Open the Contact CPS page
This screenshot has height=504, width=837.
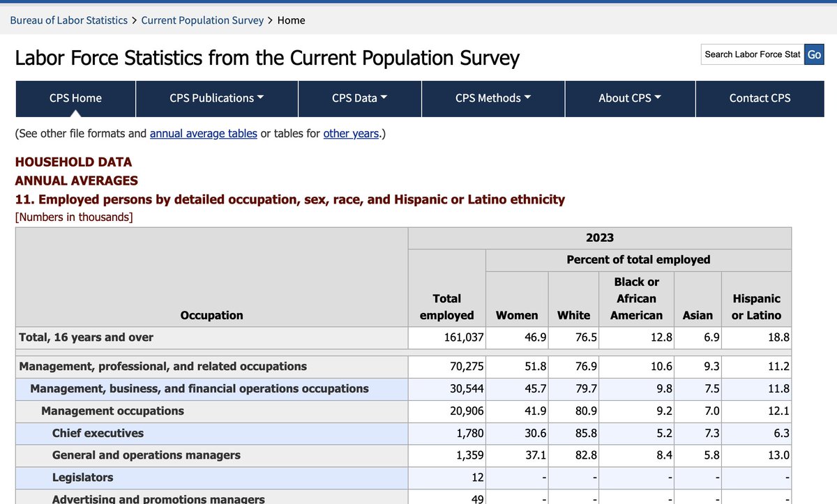[760, 98]
